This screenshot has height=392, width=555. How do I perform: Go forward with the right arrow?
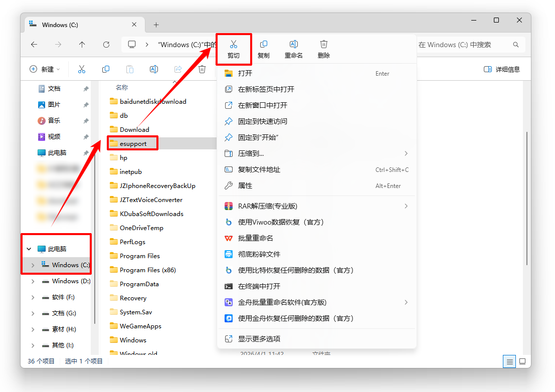click(58, 45)
